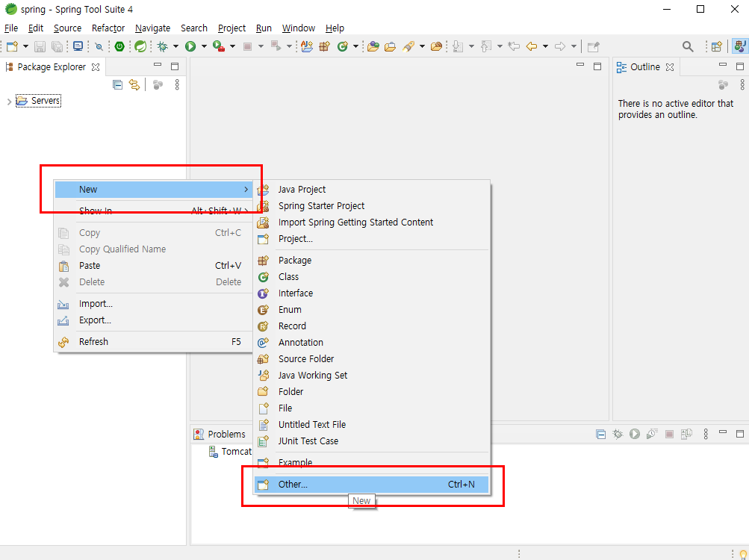Minimize the Package Explorer view
Screen dimensions: 749x560
(158, 65)
